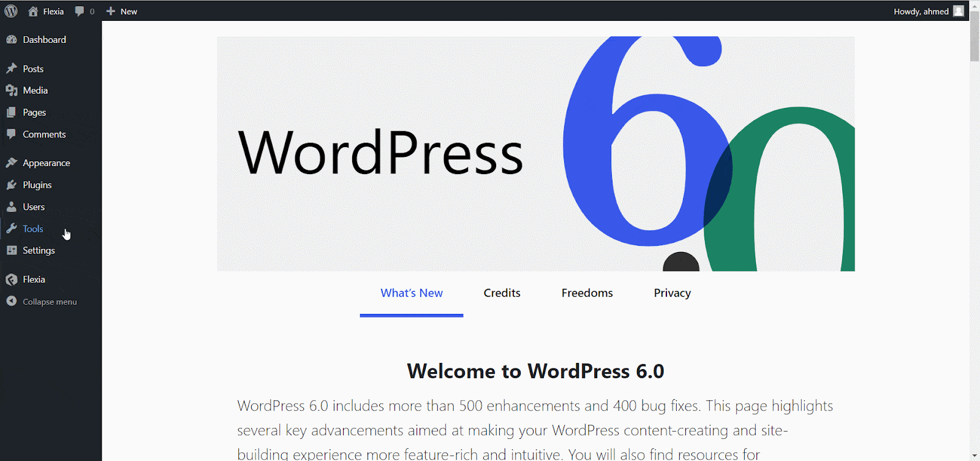Open Settings label in the sidebar
This screenshot has width=980, height=461.
39,250
